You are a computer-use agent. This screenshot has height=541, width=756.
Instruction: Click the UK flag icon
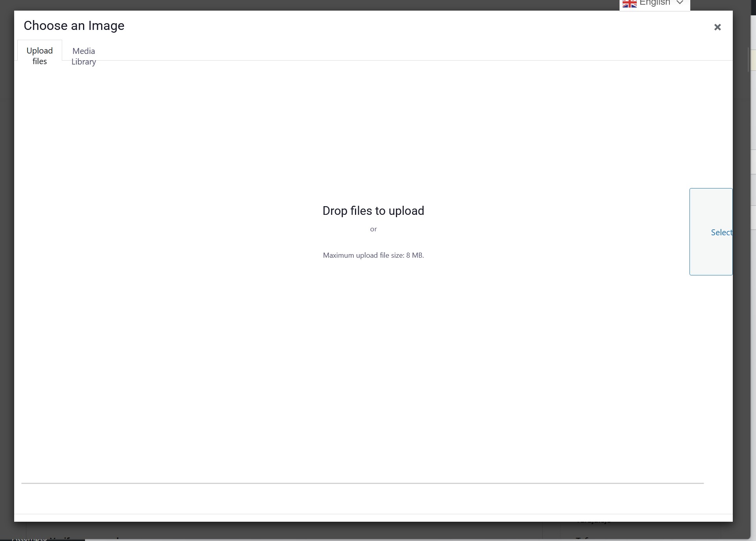point(629,4)
